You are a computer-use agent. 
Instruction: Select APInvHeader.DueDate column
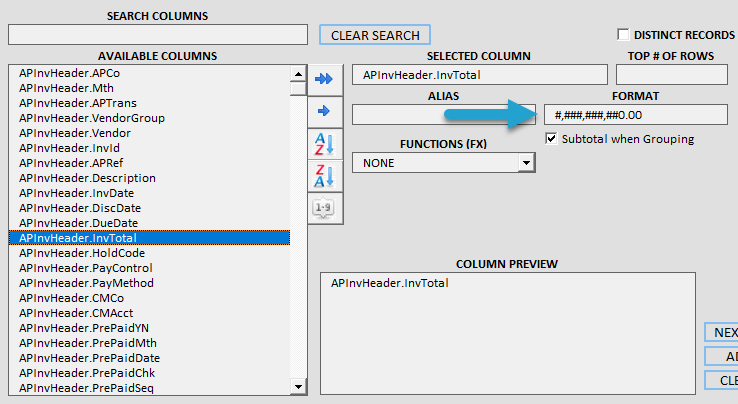pos(150,223)
